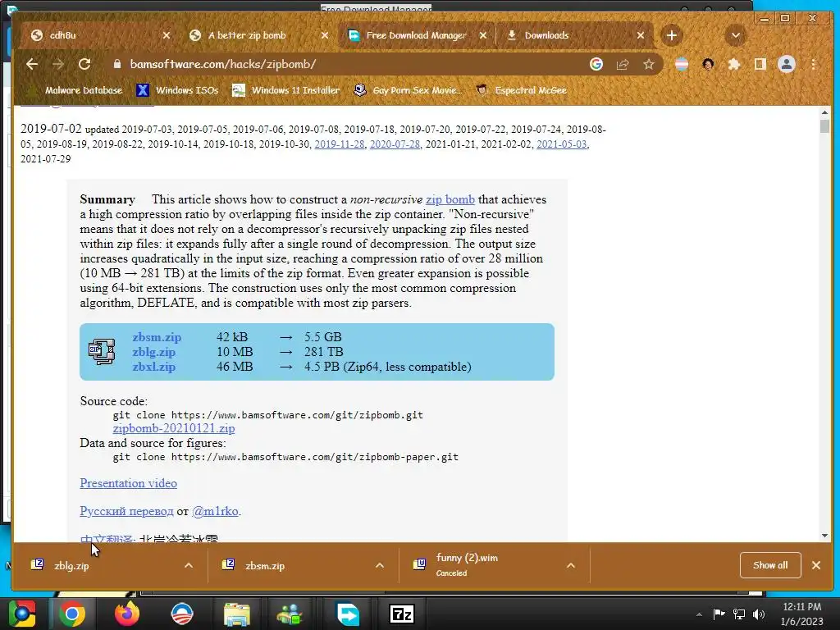Click the forward navigation arrow

pos(58,64)
